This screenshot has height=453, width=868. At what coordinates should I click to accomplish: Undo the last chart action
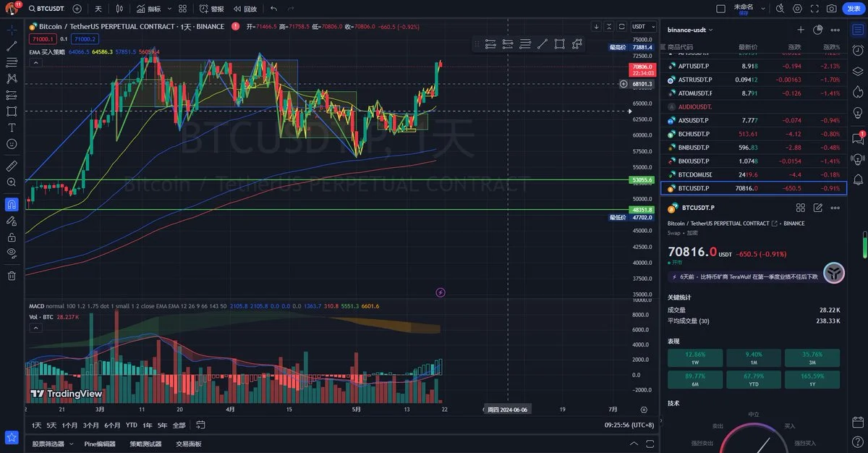point(273,9)
